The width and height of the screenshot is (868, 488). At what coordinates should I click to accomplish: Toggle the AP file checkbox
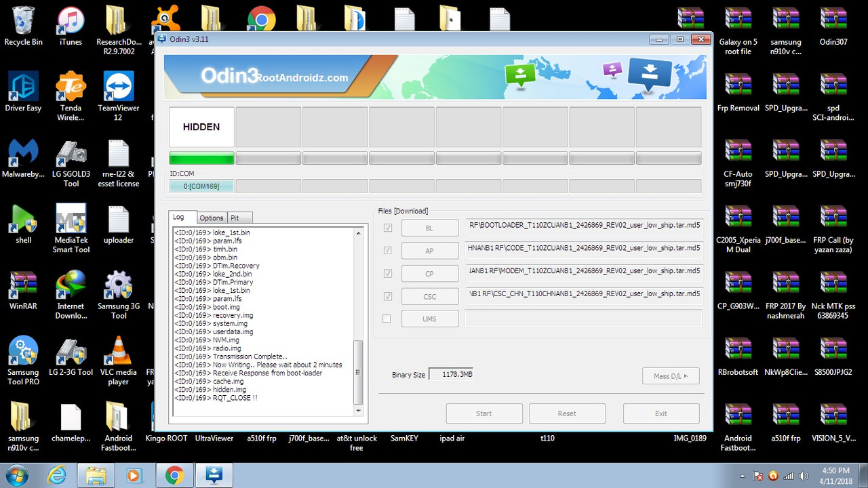[387, 250]
